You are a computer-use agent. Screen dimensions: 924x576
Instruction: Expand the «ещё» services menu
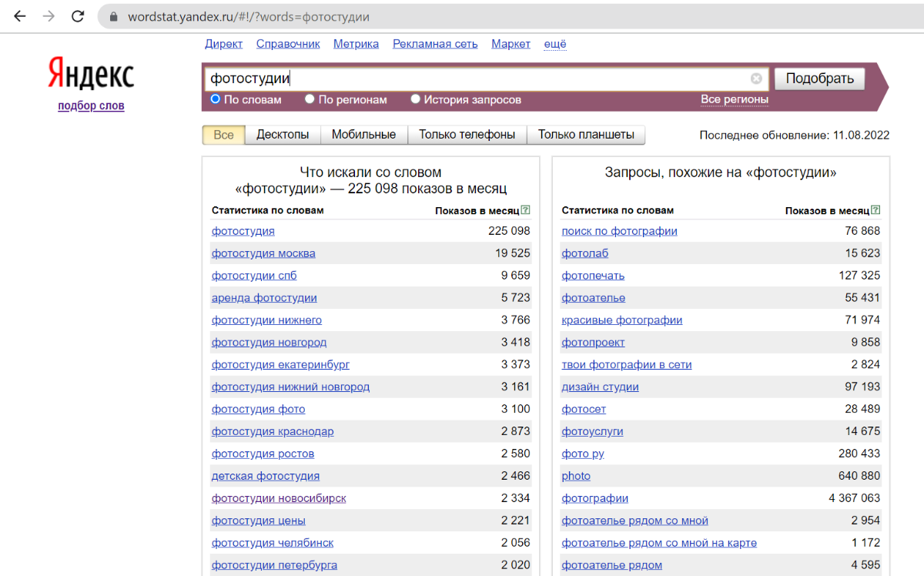point(555,44)
